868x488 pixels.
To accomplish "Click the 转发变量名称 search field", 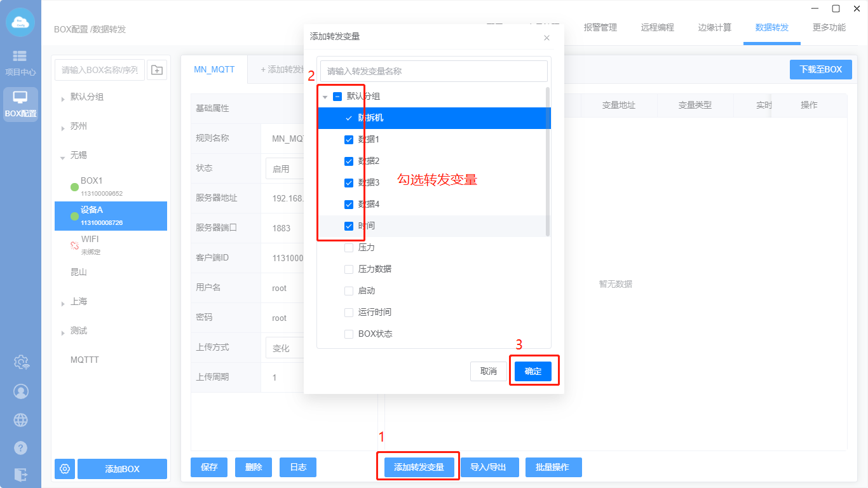I will tap(433, 71).
